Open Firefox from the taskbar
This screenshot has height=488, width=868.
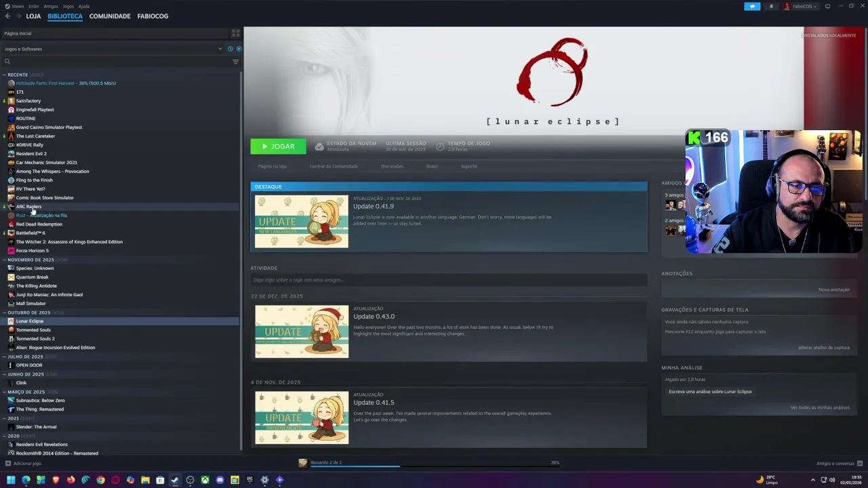coord(71,480)
